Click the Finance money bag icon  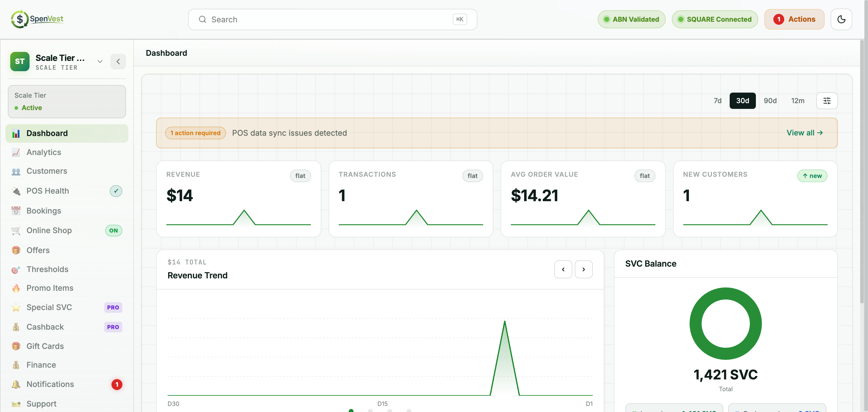[16, 365]
